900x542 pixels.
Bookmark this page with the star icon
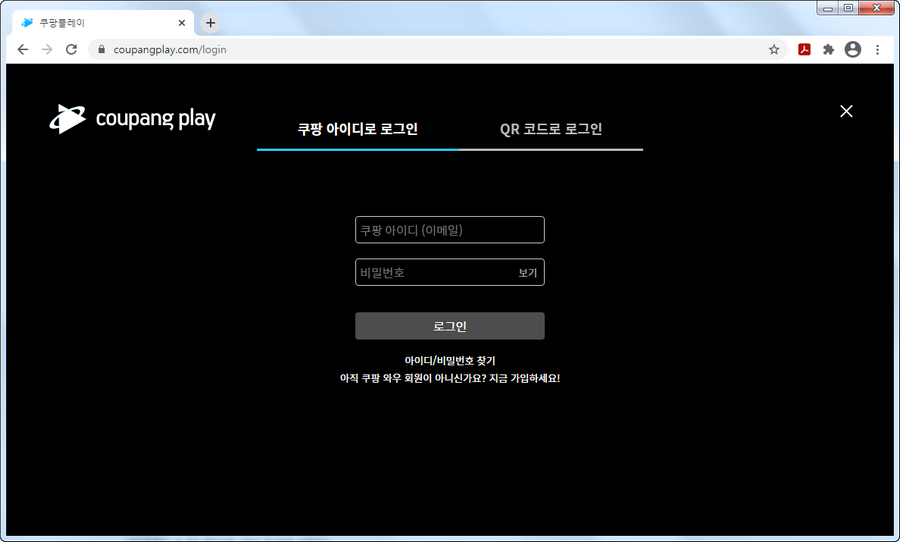[774, 49]
